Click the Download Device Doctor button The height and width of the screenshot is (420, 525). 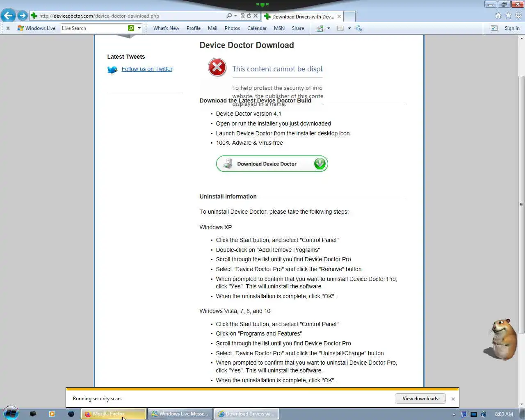tap(272, 164)
